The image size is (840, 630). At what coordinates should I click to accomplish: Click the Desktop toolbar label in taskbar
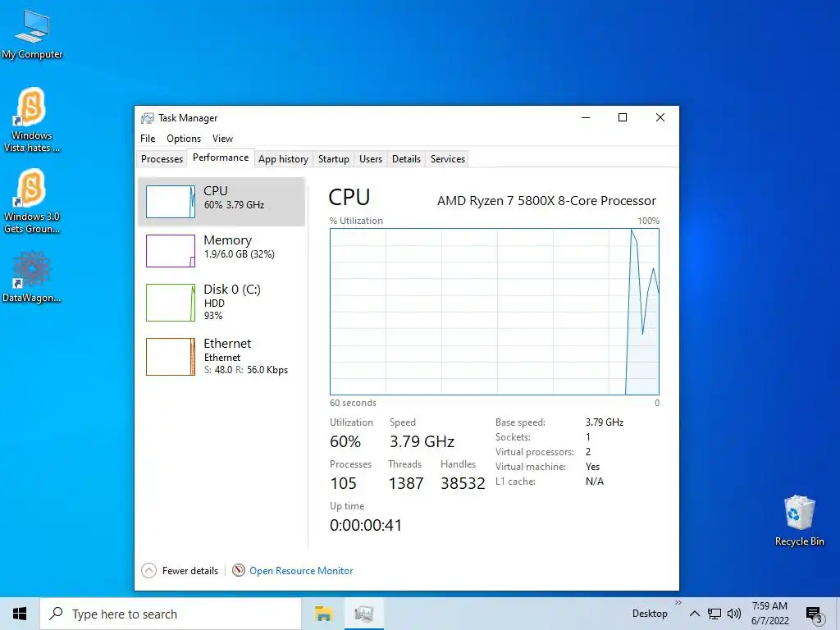pyautogui.click(x=650, y=614)
